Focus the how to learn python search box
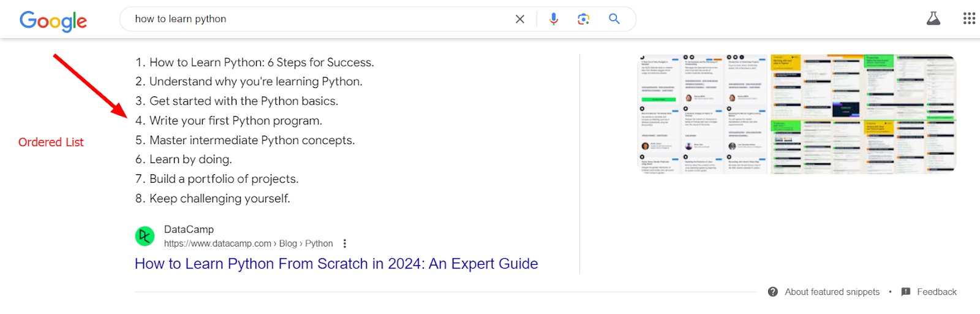This screenshot has height=314, width=980. [x=318, y=19]
